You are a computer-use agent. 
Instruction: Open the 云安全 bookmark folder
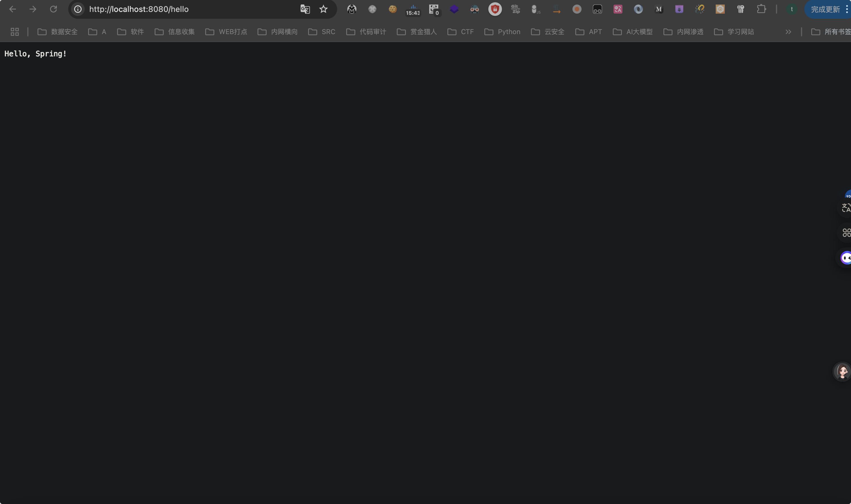click(x=548, y=32)
